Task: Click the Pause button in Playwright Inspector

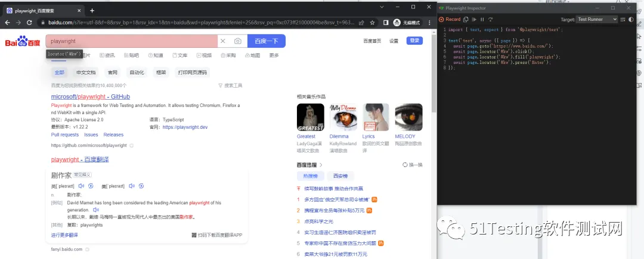Action: point(482,19)
